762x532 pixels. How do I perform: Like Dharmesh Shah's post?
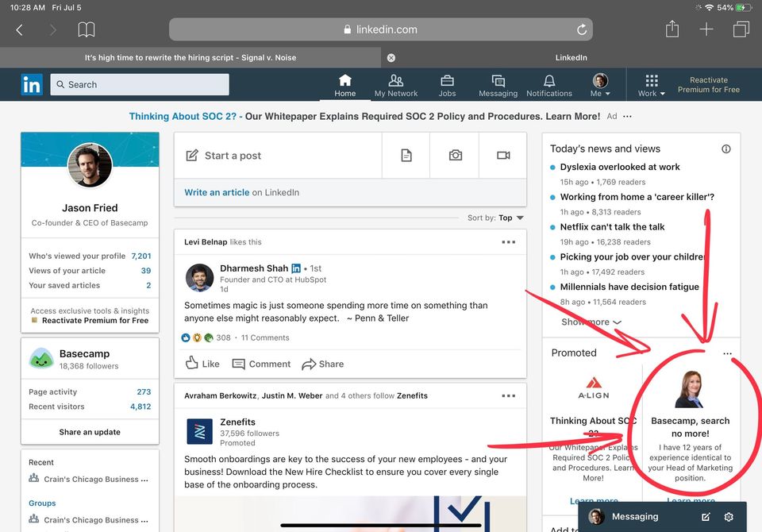202,364
